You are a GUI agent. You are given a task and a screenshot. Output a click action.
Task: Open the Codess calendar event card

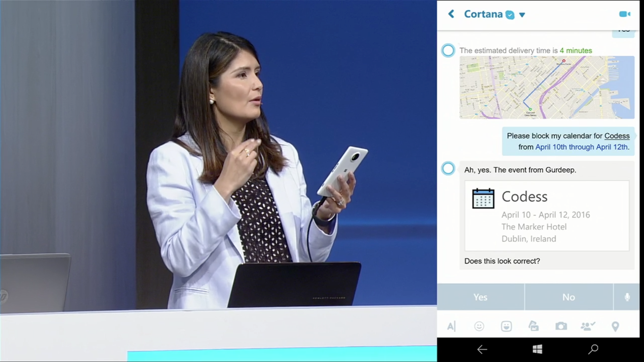coord(547,216)
